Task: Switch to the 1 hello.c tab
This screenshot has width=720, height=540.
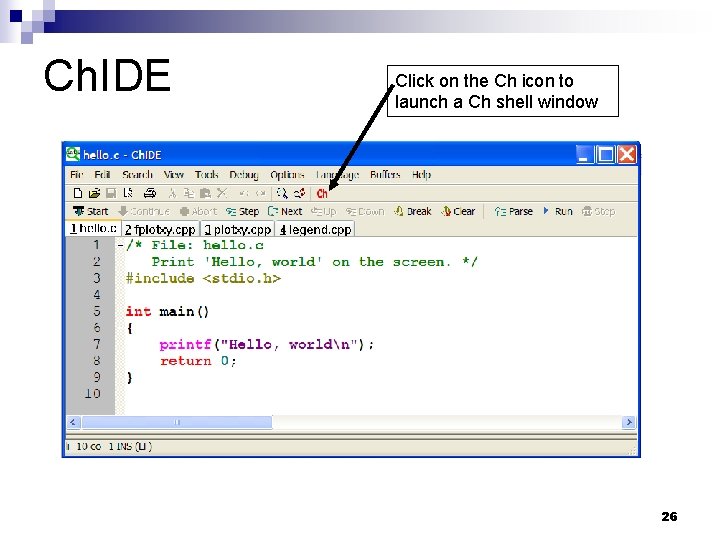Action: tap(93, 229)
